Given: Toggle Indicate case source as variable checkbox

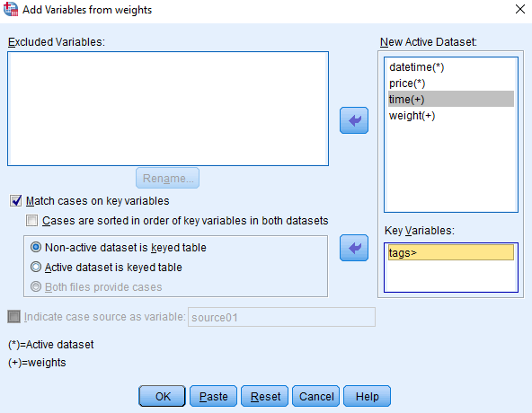Looking at the screenshot, I should point(13,317).
